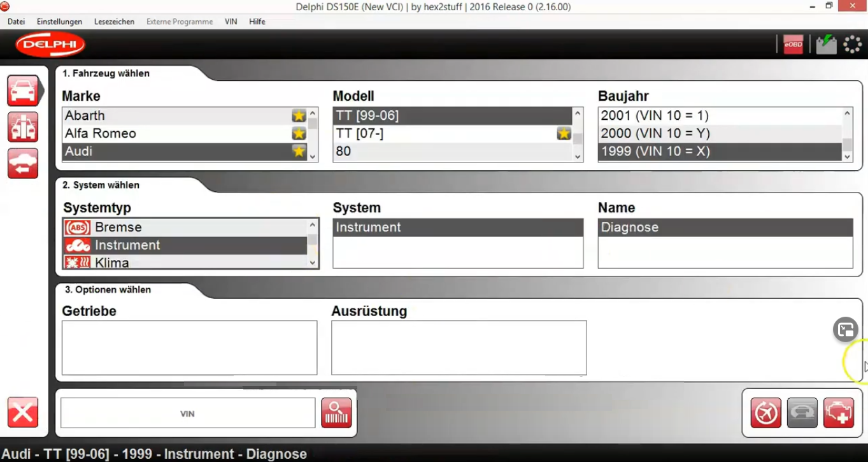Viewport: 868px width, 462px height.
Task: Select Instrument in Systemtyp list
Action: point(185,245)
